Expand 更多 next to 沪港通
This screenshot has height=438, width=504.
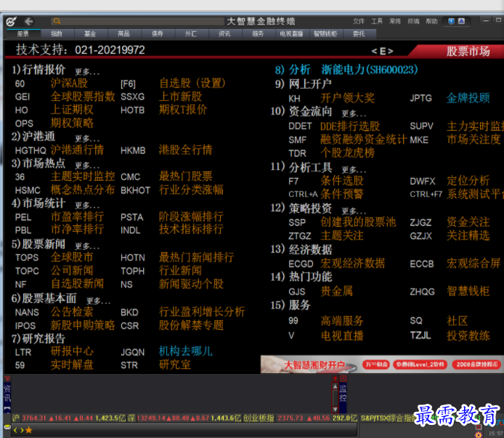(87, 139)
